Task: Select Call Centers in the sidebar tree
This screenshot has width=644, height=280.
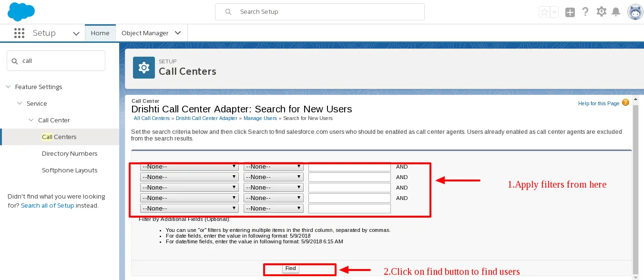Action: [x=60, y=137]
